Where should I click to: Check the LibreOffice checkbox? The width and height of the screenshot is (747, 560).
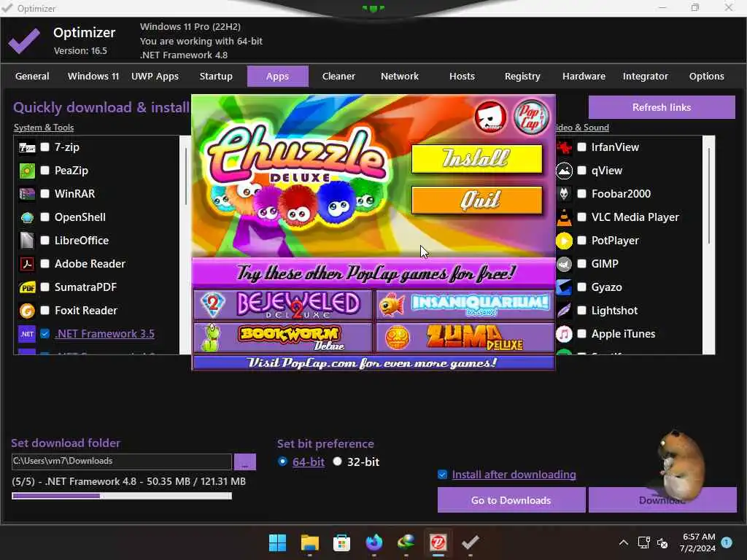pos(44,240)
